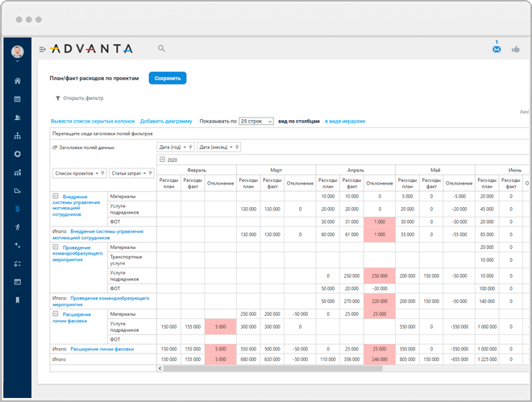Image resolution: width=532 pixels, height=402 pixels.
Task: Go to the home icon in sidebar
Action: (x=17, y=81)
